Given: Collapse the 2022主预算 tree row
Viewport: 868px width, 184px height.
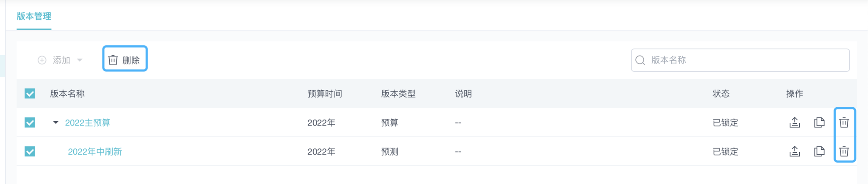Looking at the screenshot, I should (x=56, y=123).
